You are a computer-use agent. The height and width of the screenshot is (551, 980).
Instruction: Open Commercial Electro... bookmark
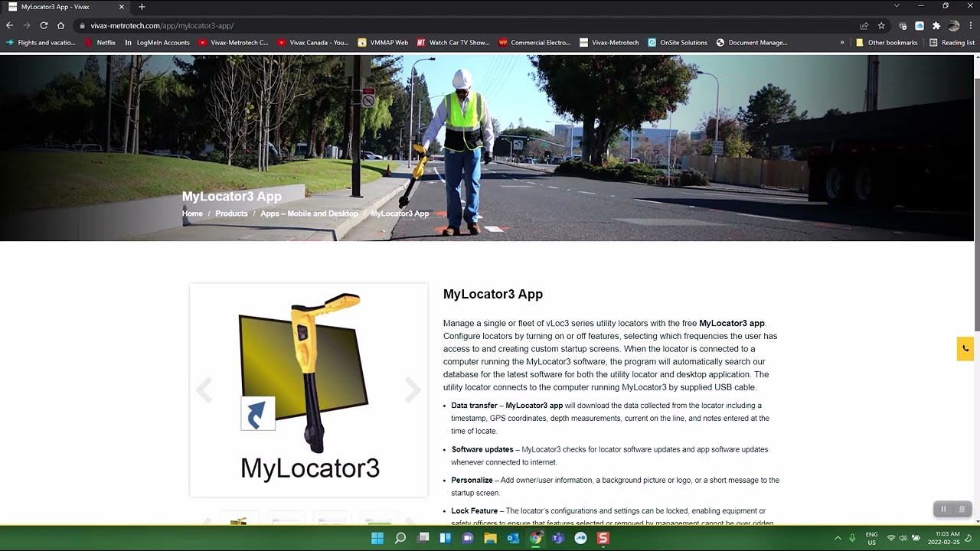534,43
